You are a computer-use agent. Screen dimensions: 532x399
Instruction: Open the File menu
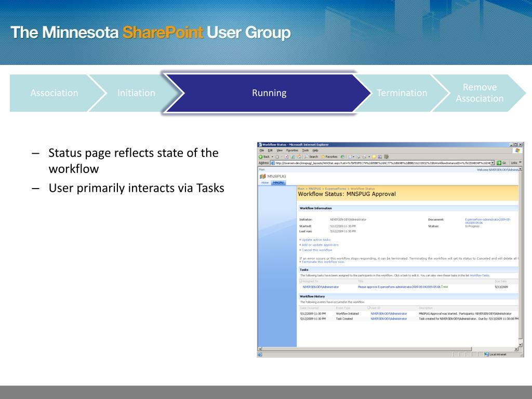tap(262, 150)
